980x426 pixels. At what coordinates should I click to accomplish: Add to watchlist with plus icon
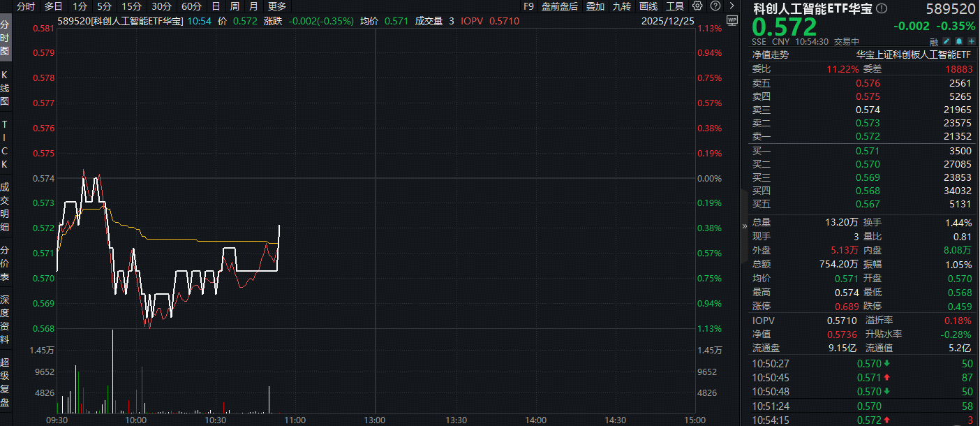(x=972, y=42)
